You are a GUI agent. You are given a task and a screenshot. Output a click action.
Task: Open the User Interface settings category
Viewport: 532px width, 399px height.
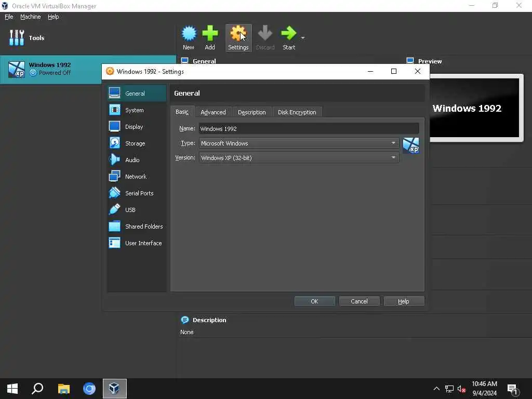click(x=137, y=243)
